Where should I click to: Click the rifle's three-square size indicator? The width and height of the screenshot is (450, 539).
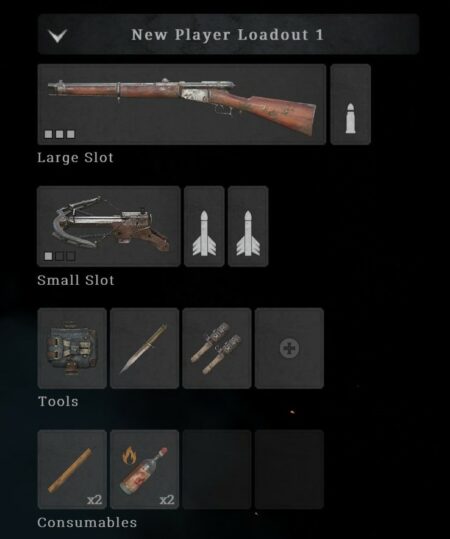[x=59, y=134]
